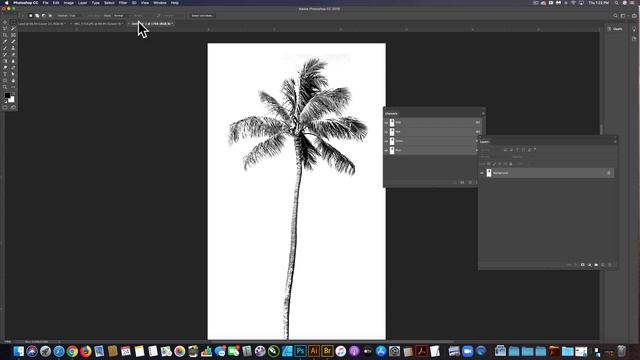Select the Zoom tool in the toolbox
Viewport: 640px width, 360px height.
(x=5, y=87)
